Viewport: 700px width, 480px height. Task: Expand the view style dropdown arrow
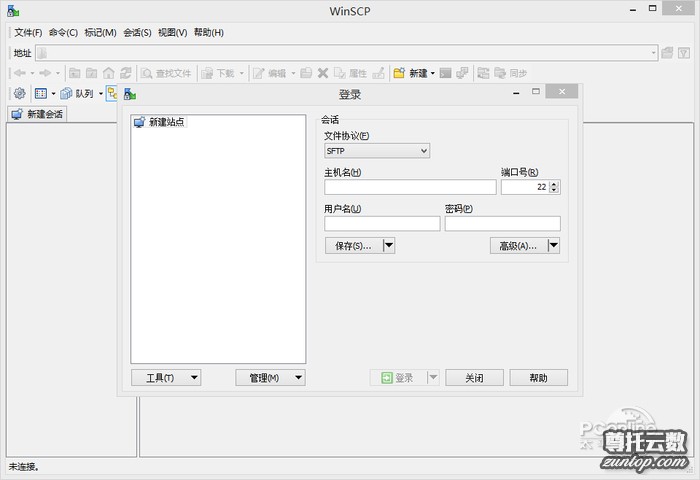click(53, 94)
